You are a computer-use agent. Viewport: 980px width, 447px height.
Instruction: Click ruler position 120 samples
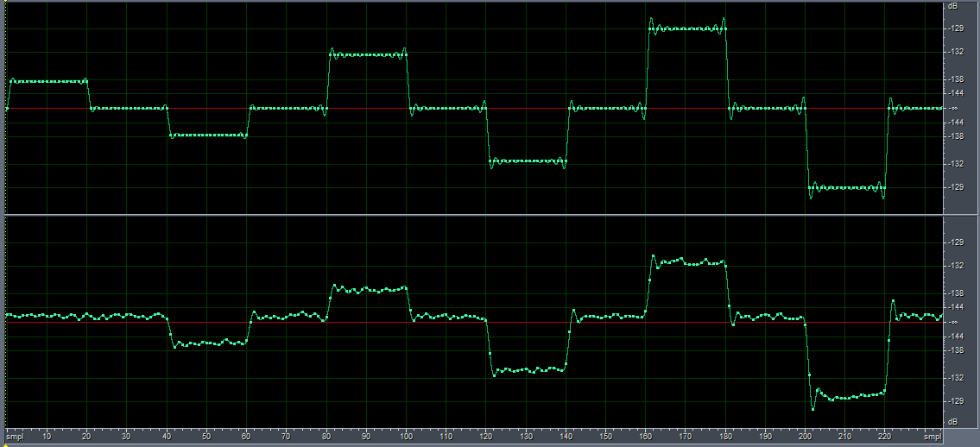(486, 437)
